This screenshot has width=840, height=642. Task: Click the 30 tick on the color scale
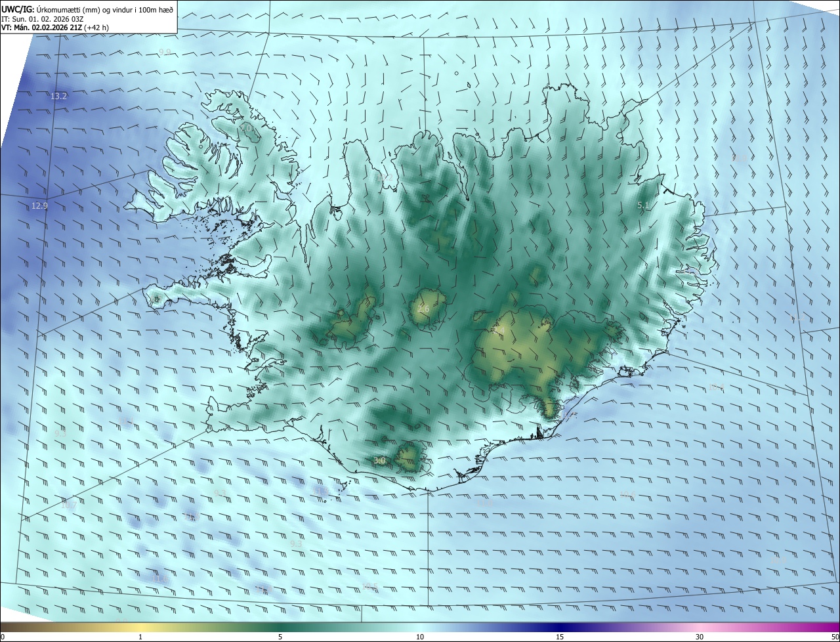click(x=700, y=637)
